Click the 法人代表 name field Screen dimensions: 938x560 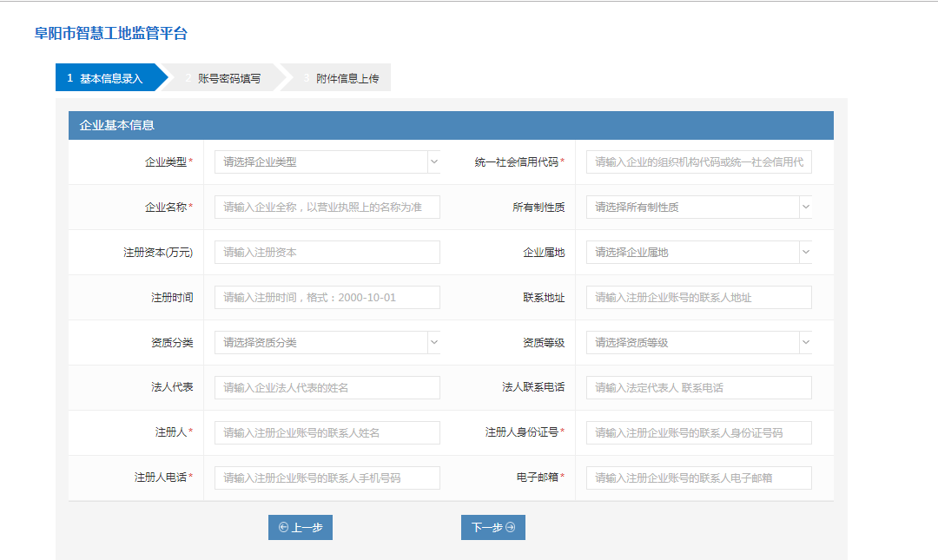click(327, 388)
